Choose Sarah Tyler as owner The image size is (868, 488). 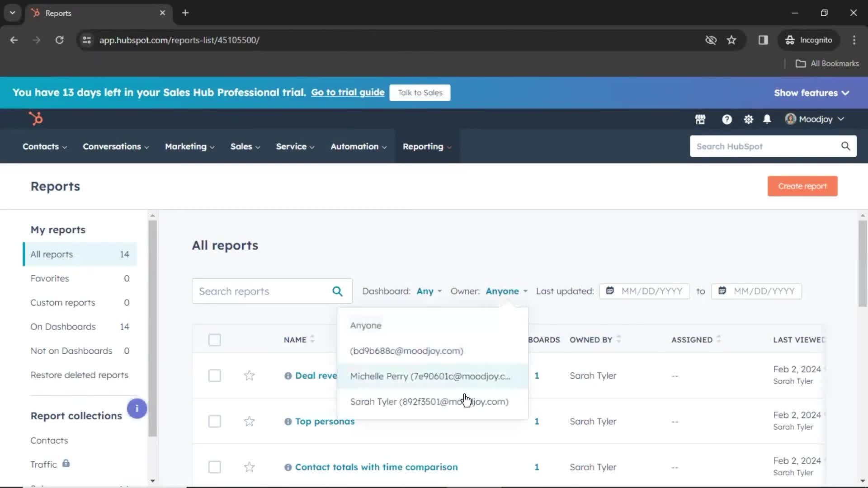point(433,401)
